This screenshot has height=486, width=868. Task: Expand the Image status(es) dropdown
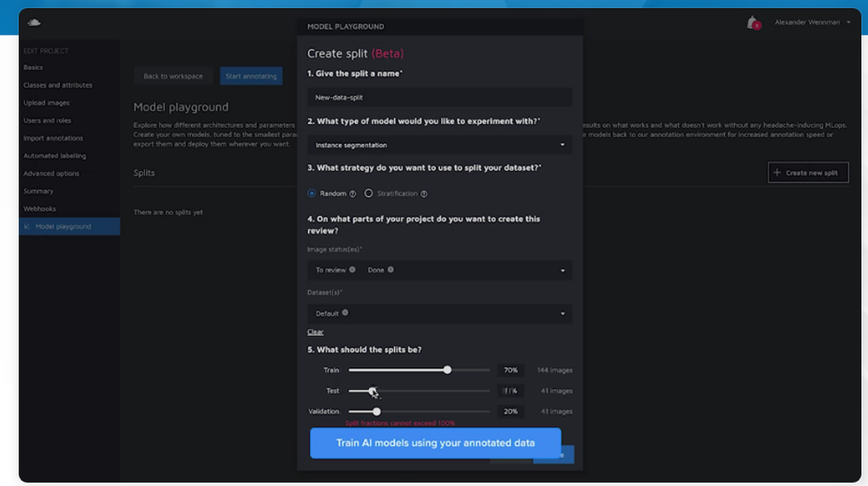(x=439, y=270)
